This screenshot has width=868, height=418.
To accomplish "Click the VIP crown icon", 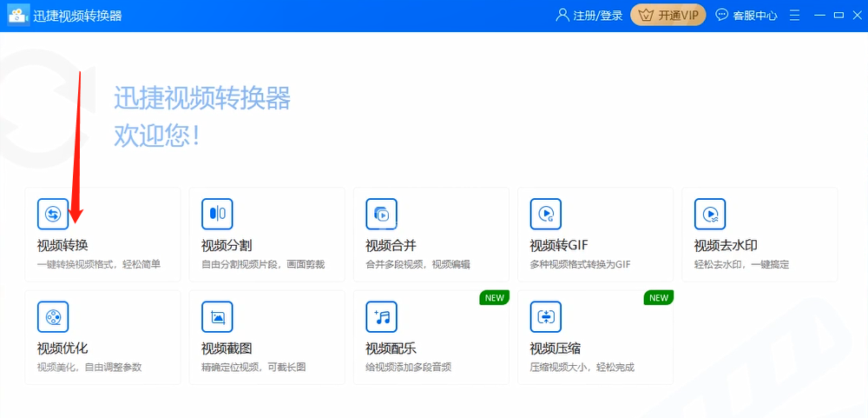I will click(x=646, y=16).
